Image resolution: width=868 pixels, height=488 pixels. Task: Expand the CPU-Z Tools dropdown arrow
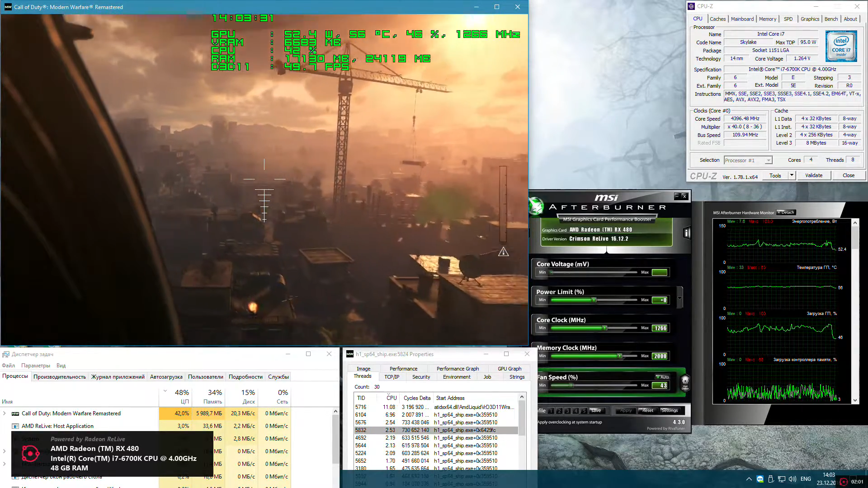[792, 175]
